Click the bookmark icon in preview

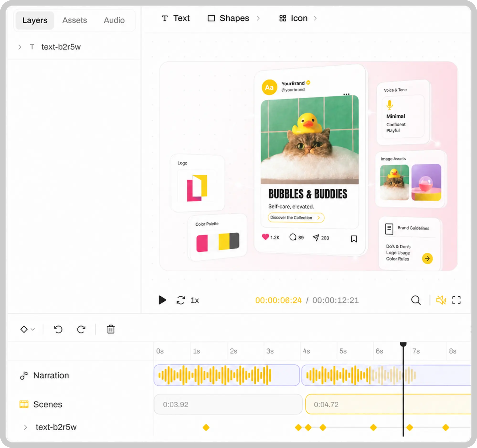[354, 239]
